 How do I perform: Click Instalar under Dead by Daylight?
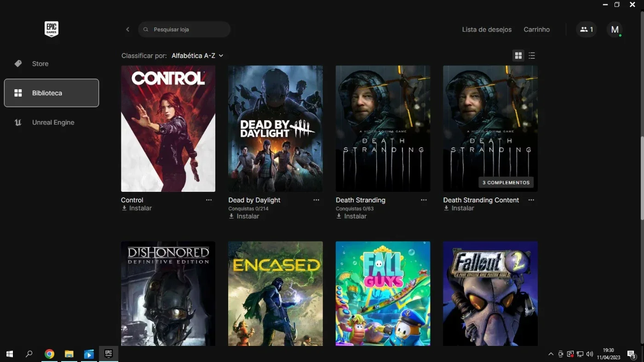point(244,216)
